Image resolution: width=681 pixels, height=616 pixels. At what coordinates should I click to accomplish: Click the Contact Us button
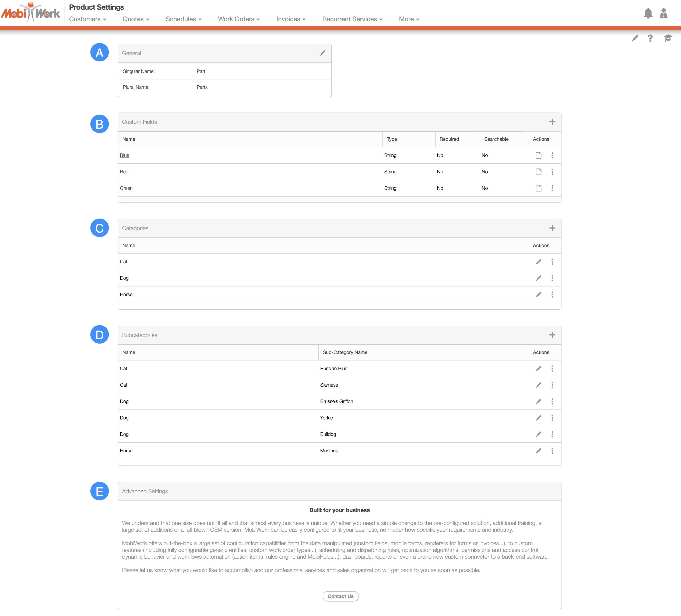click(x=340, y=596)
